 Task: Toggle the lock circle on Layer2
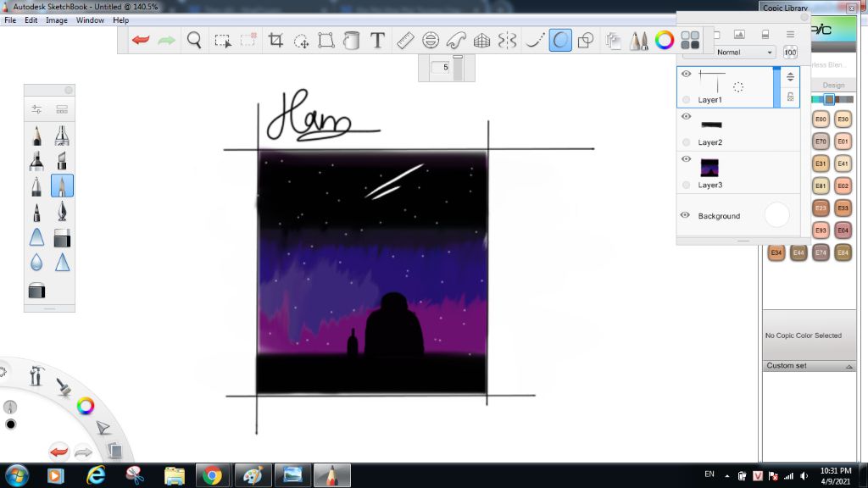pyautogui.click(x=687, y=142)
